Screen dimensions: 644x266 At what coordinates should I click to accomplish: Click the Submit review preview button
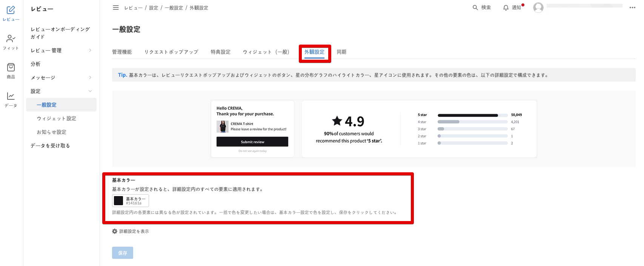click(252, 142)
